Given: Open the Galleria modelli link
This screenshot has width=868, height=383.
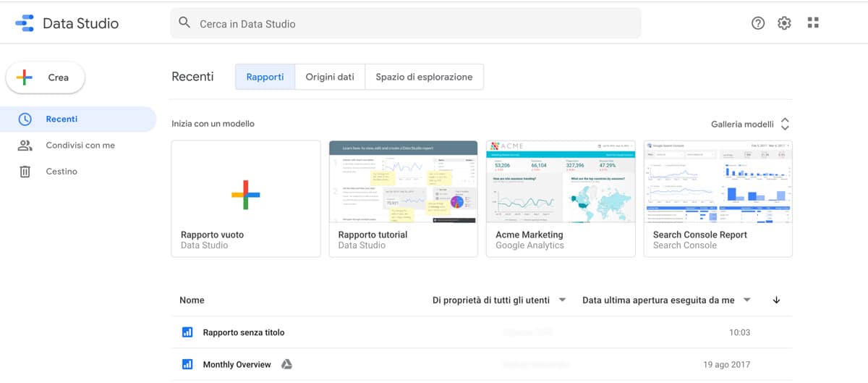Looking at the screenshot, I should 742,124.
